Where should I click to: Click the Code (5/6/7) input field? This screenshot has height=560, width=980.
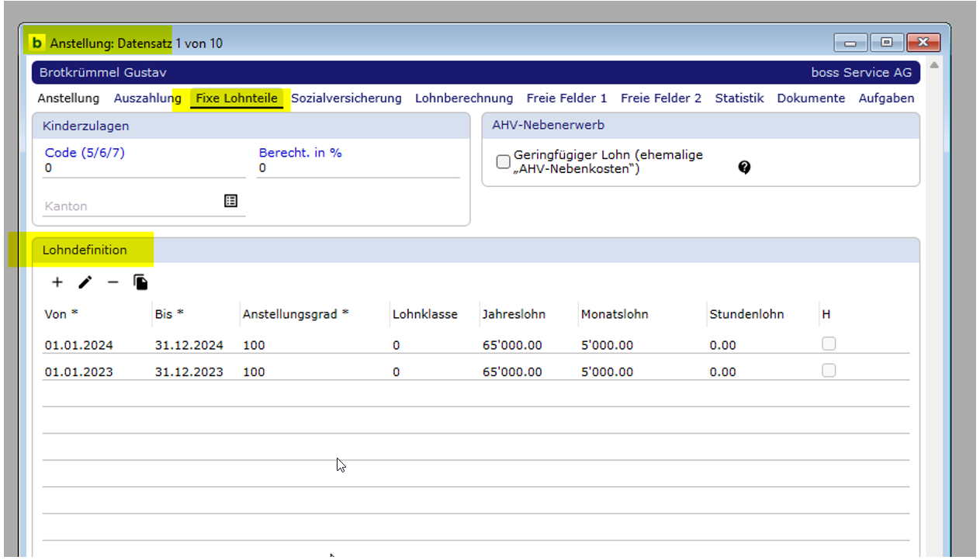pyautogui.click(x=144, y=168)
